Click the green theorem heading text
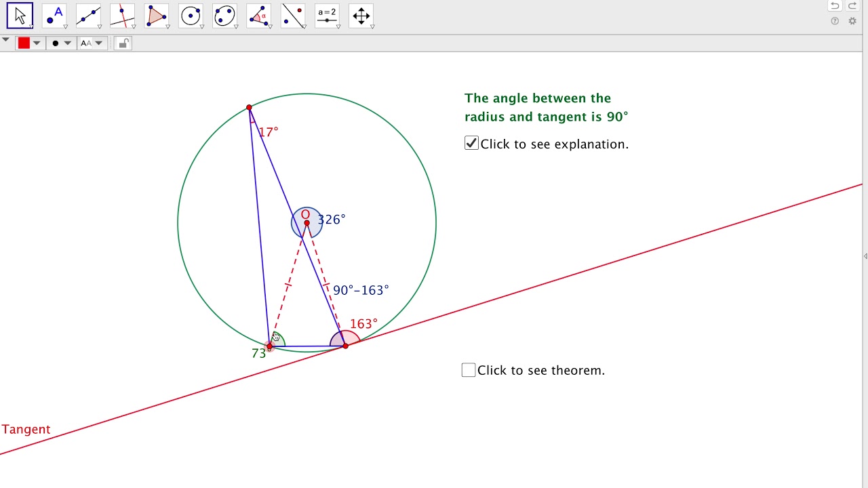The width and height of the screenshot is (868, 488). [547, 108]
